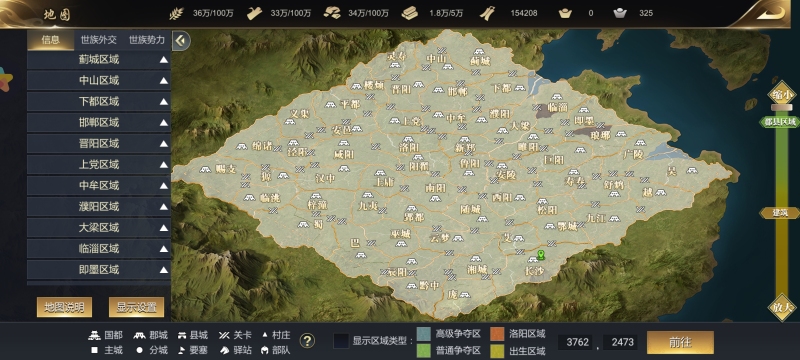
Task: Select the 建筑 zoom level marker
Action: click(780, 213)
